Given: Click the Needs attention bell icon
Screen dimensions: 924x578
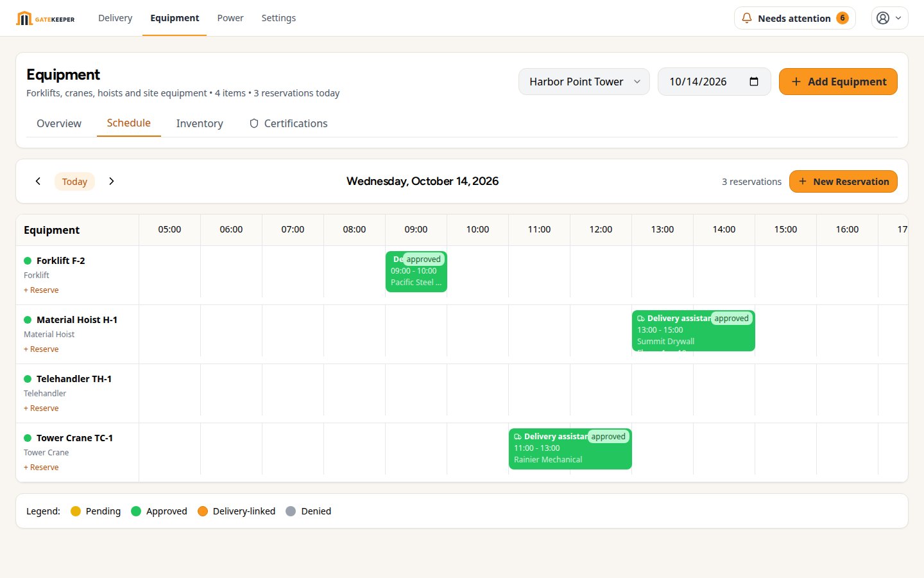Looking at the screenshot, I should (747, 18).
